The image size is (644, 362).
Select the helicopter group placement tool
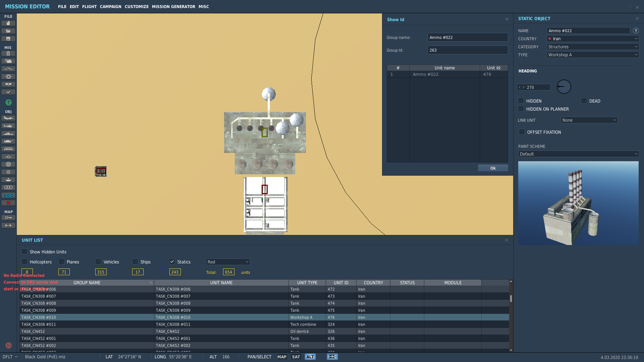pos(8,126)
